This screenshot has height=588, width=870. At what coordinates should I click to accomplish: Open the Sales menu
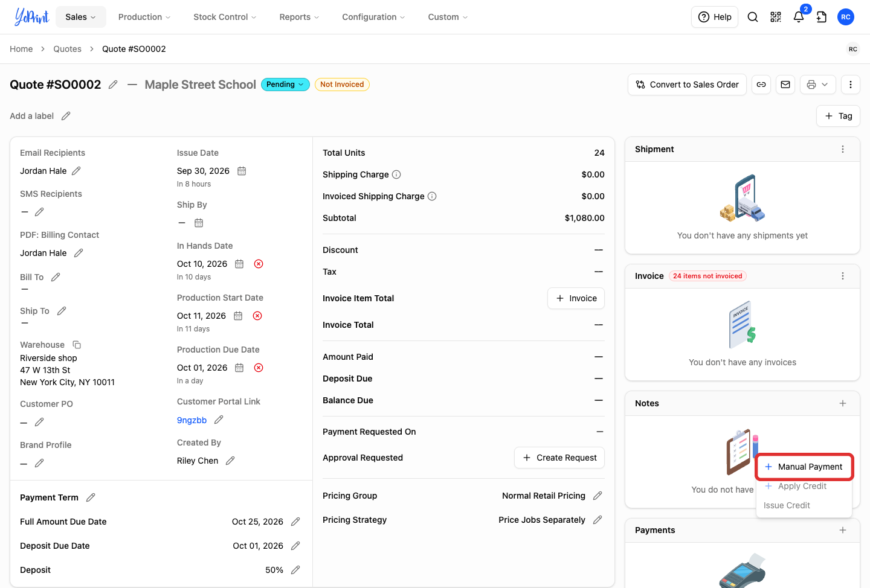[x=81, y=17]
